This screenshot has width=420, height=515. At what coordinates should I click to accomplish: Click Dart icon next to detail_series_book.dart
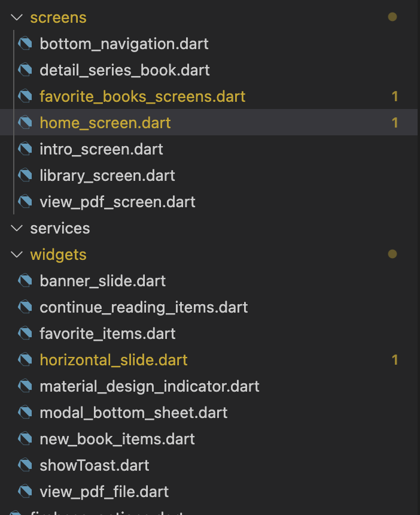tap(25, 70)
